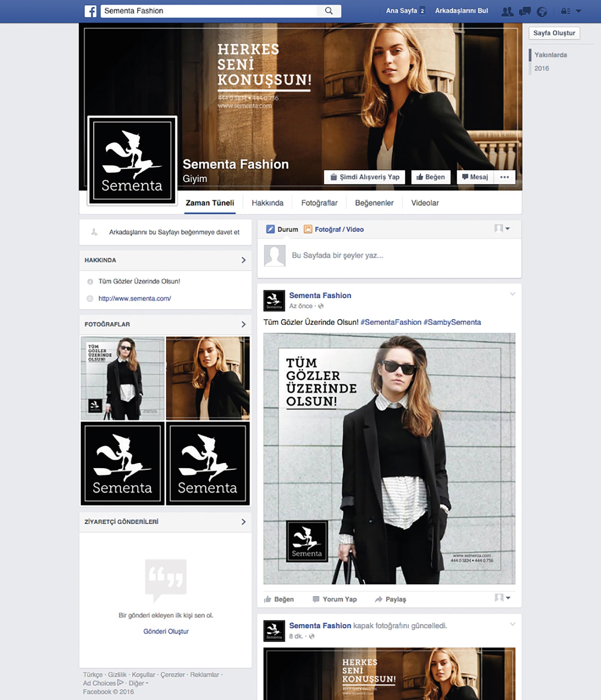Viewport: 601px width, 700px height.
Task: Jump to 2016 in timeline
Action: (542, 68)
